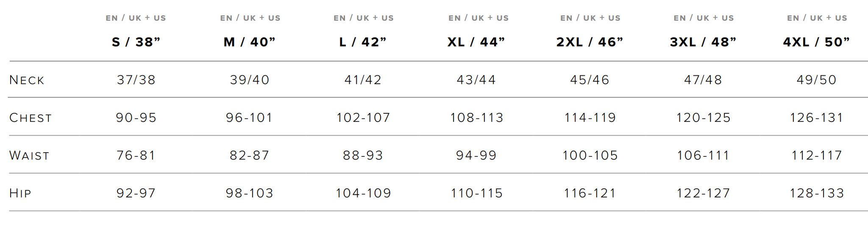Select the Chest row label
The width and height of the screenshot is (868, 225).
coord(31,118)
